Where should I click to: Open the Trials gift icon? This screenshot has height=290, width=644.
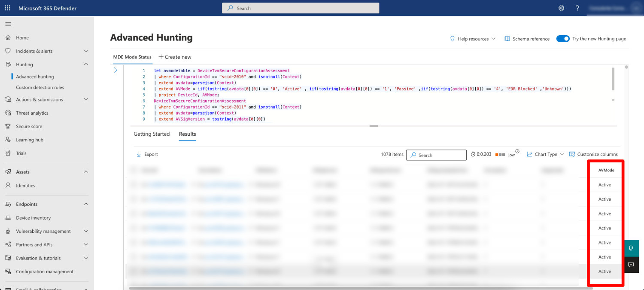[x=8, y=153]
